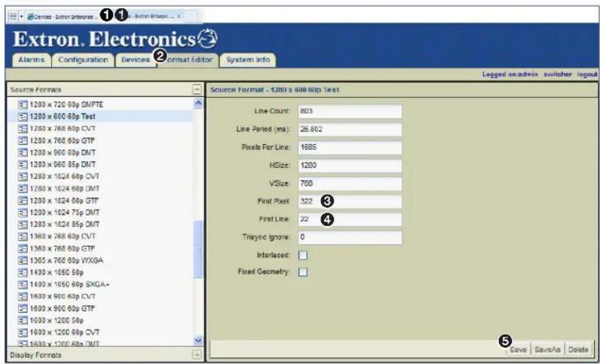This screenshot has height=364, width=600.
Task: Select 1280 x 768 60p CVT format
Action: pyautogui.click(x=63, y=128)
